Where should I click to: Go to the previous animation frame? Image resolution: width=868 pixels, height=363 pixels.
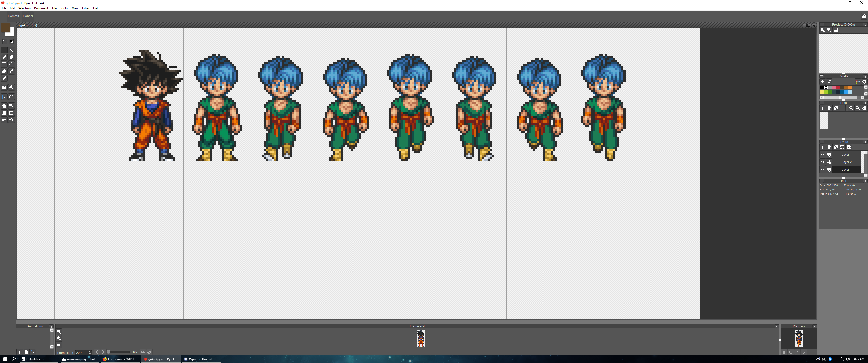(97, 352)
